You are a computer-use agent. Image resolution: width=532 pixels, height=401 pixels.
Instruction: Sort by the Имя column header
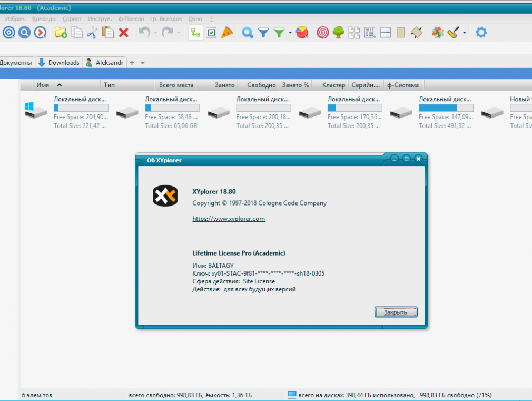66,85
